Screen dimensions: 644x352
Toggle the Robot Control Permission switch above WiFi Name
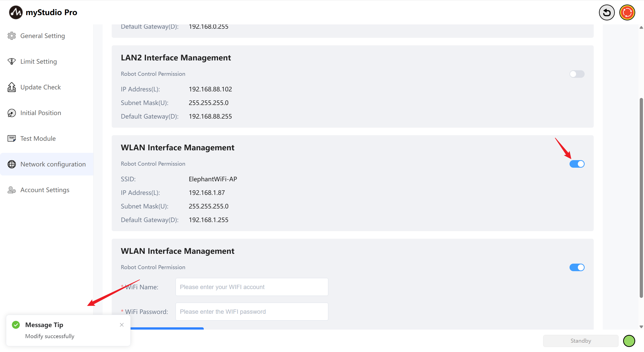click(577, 267)
